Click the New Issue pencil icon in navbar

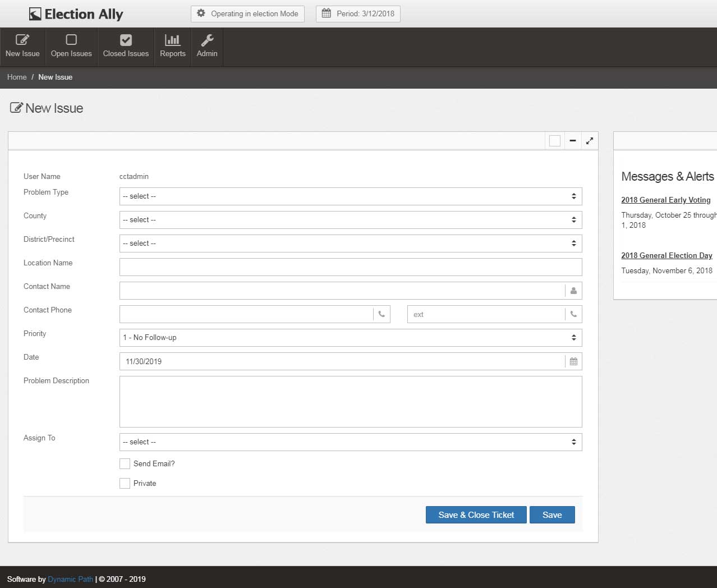[x=22, y=40]
